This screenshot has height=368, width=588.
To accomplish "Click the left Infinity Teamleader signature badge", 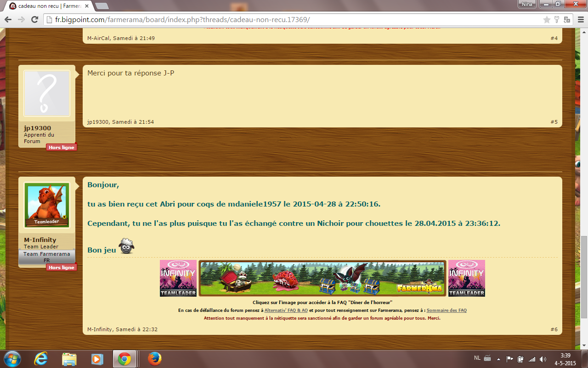I will pyautogui.click(x=178, y=278).
